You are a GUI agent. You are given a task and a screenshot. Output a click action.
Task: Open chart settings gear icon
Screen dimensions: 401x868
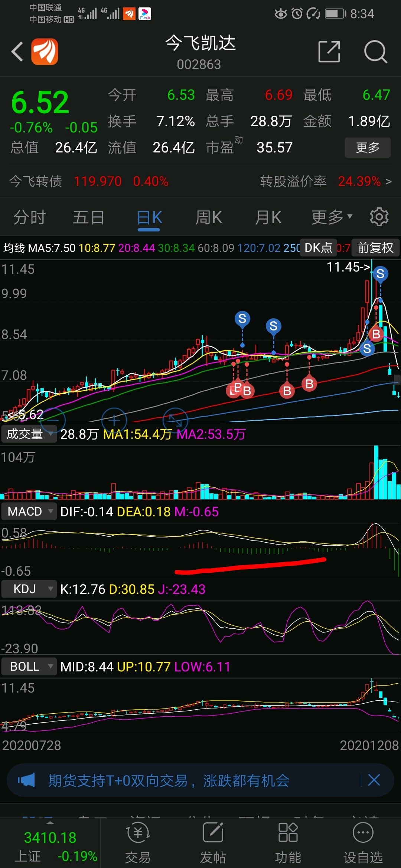379,217
